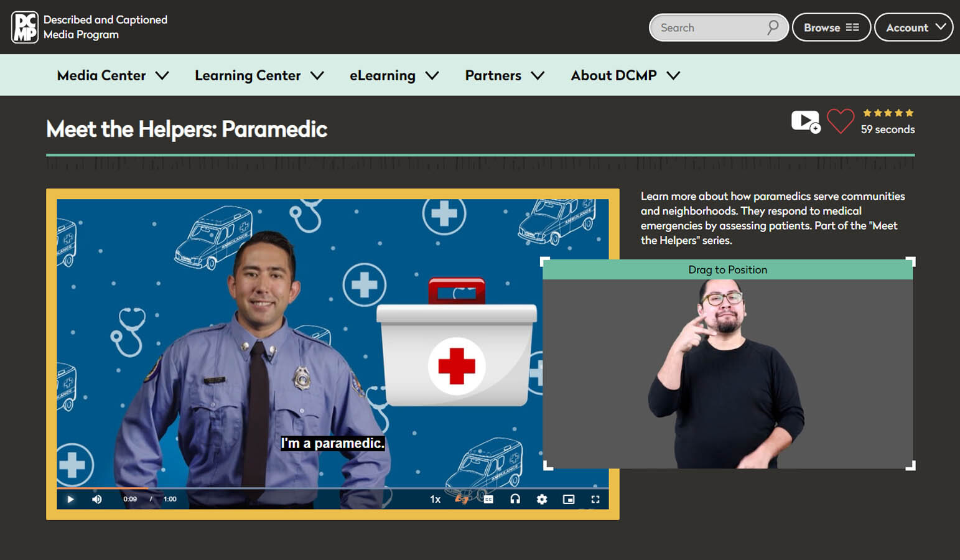Click the search magnifier icon
960x560 pixels.
(773, 27)
